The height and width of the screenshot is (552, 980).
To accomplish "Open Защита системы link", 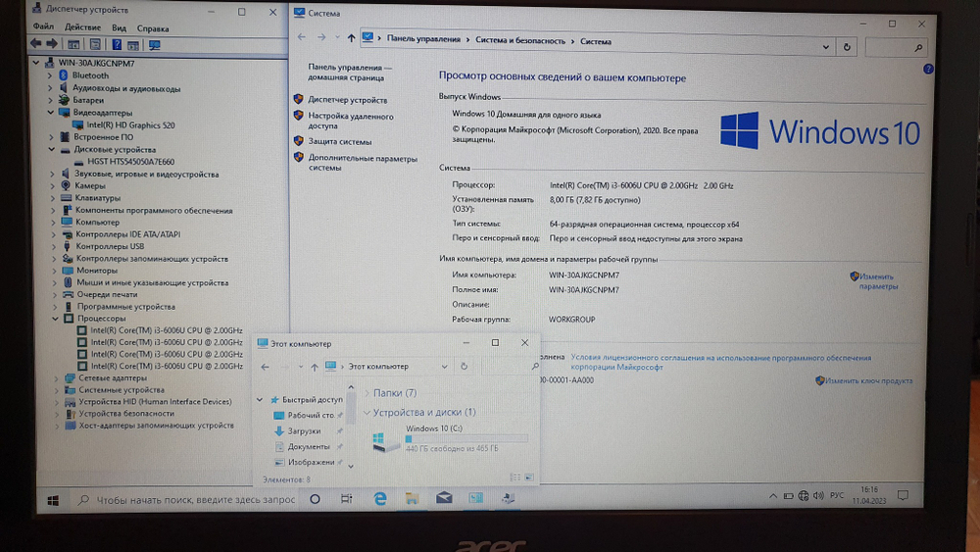I will point(339,142).
